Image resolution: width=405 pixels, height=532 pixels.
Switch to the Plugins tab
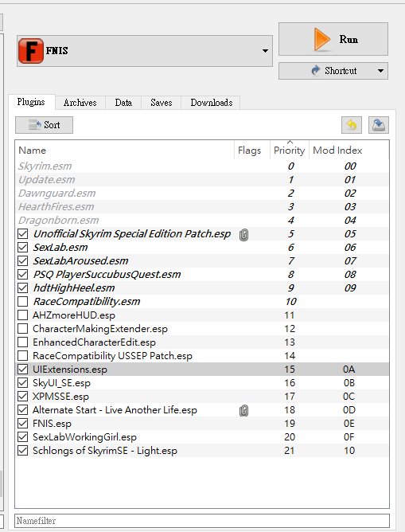pos(31,102)
